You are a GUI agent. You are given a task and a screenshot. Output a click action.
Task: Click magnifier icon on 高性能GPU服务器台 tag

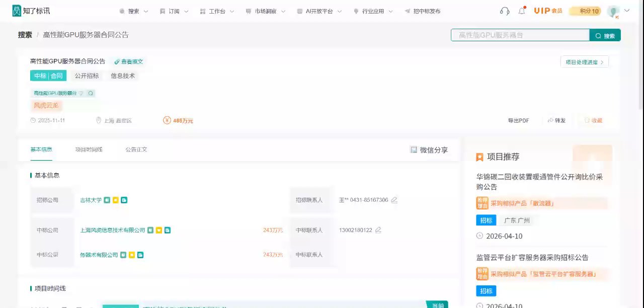pos(91,93)
